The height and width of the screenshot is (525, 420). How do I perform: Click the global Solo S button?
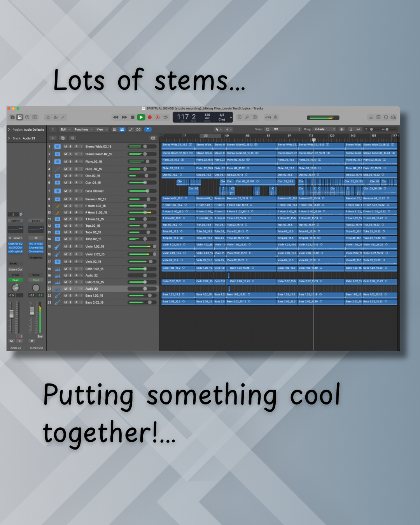[72, 138]
